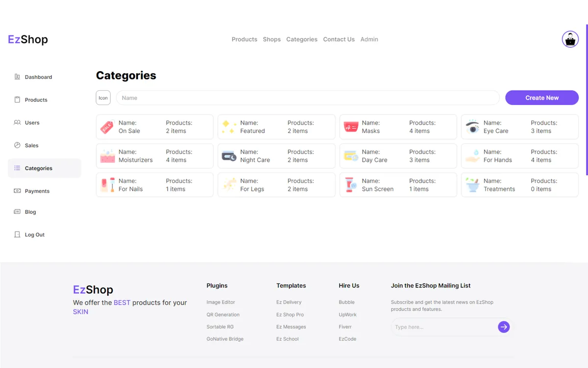Open the Ez Delivery template link

tap(289, 302)
